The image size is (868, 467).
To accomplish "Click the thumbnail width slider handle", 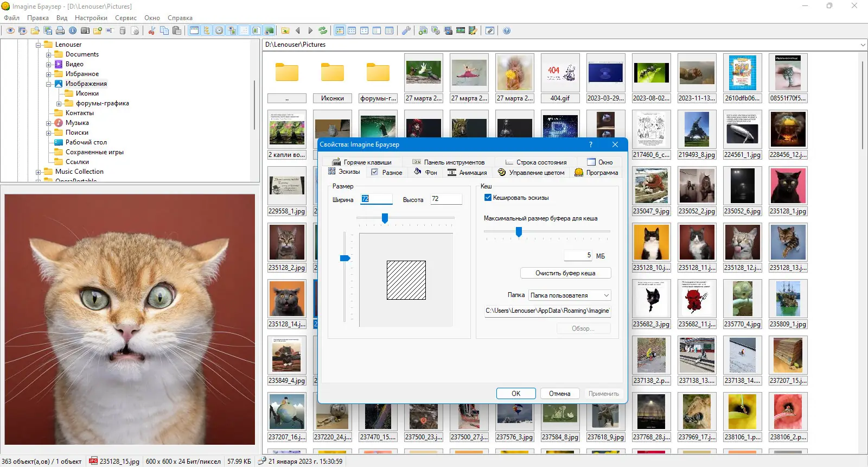I will (x=385, y=218).
